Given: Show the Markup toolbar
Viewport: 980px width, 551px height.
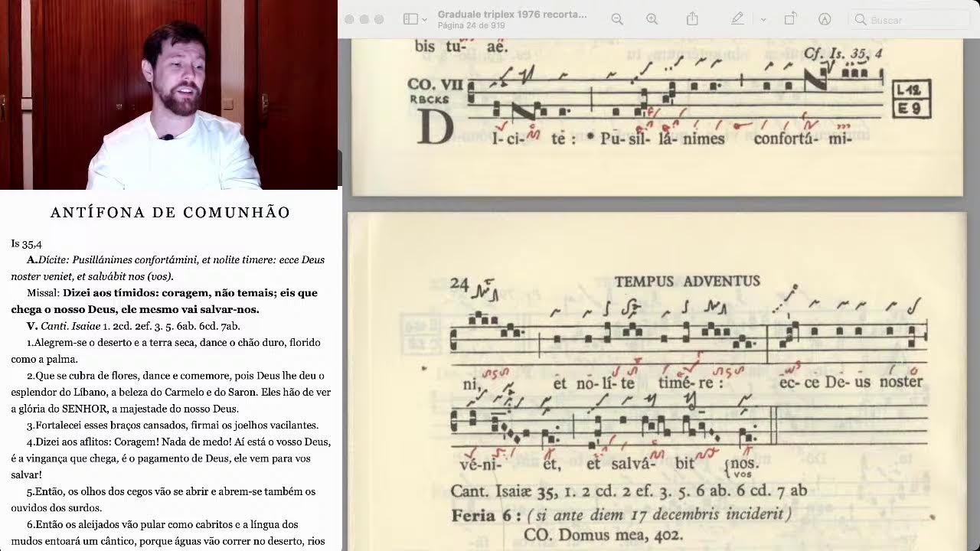Looking at the screenshot, I should pyautogui.click(x=825, y=19).
